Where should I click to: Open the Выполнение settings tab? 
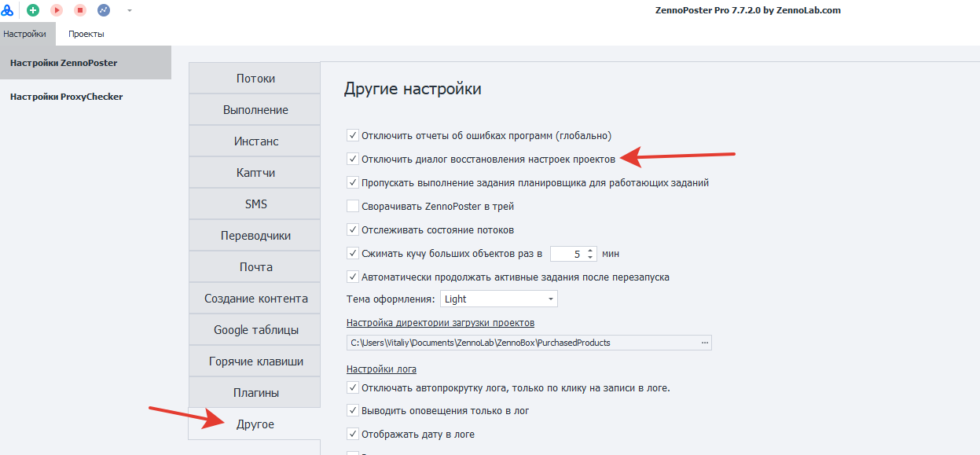pyautogui.click(x=255, y=110)
